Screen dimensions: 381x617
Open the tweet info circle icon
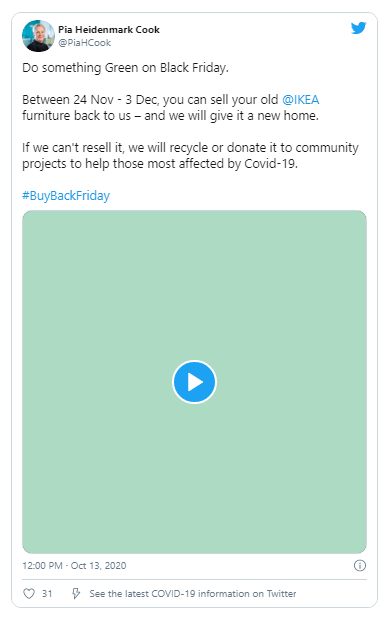[360, 565]
